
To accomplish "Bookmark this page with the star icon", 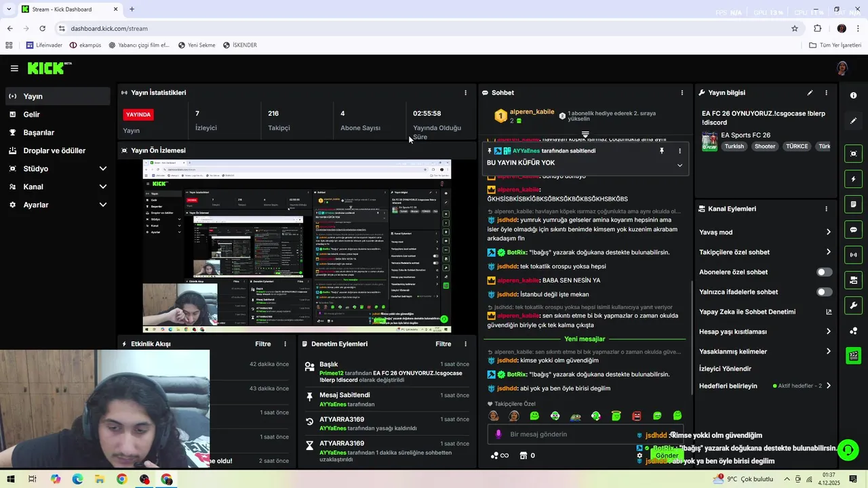I will pos(795,28).
